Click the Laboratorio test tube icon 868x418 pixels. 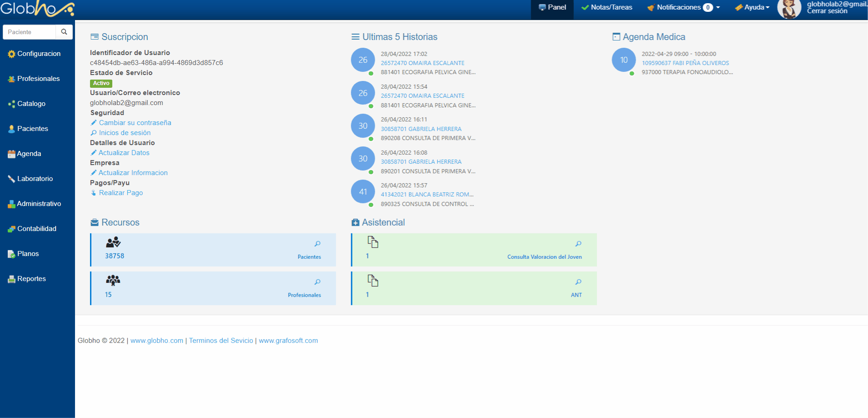pyautogui.click(x=11, y=179)
